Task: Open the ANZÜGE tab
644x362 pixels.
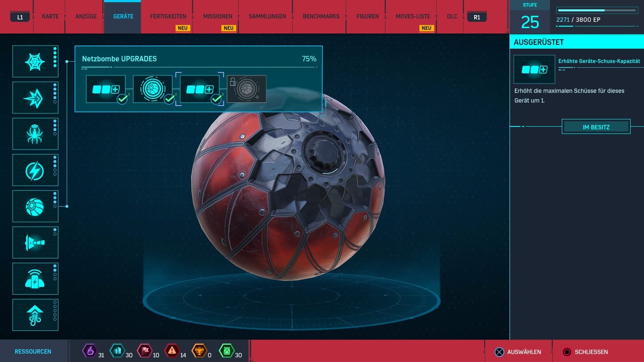Action: [x=86, y=16]
